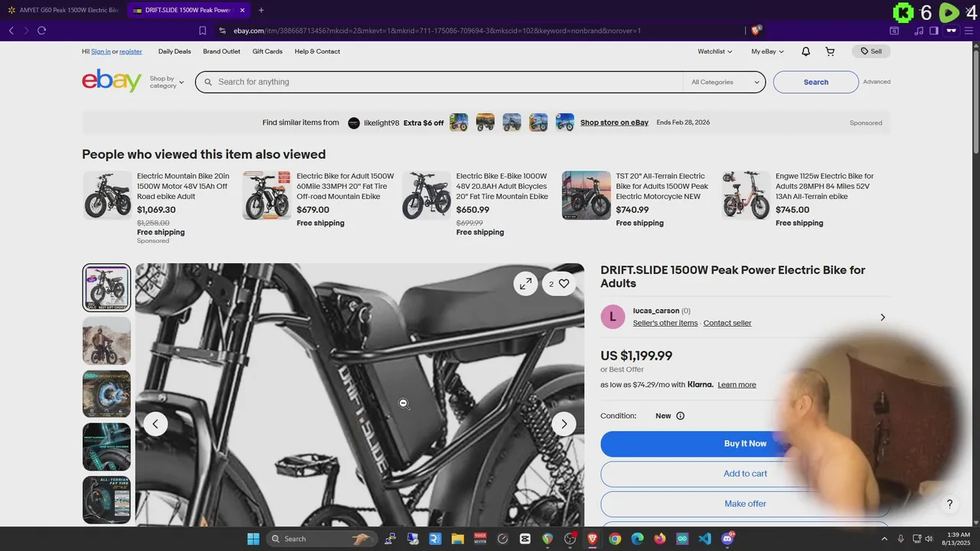The height and width of the screenshot is (551, 980).
Task: Open the All Categories dropdown
Action: 725,82
